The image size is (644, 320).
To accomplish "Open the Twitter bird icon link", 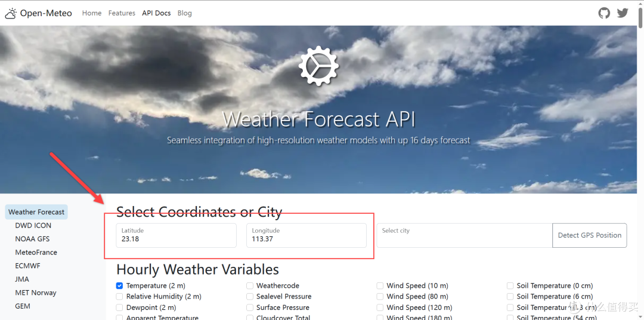I will (623, 13).
